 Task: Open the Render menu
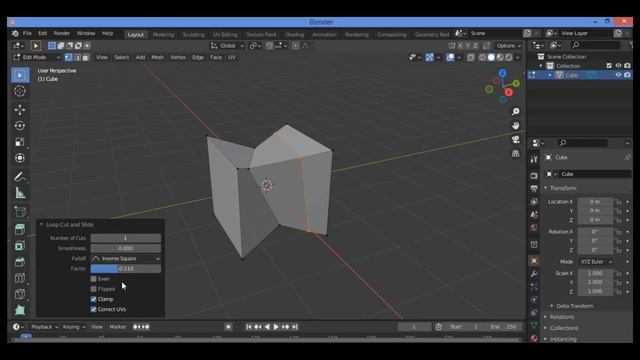click(62, 33)
